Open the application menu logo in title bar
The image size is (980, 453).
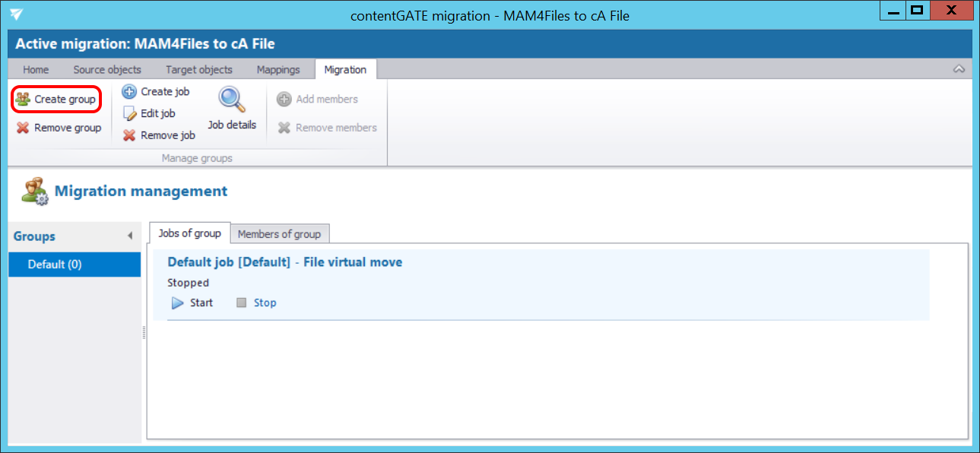pyautogui.click(x=17, y=14)
